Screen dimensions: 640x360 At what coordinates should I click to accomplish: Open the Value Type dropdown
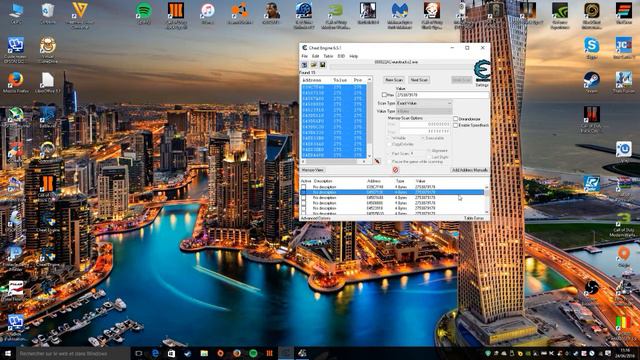pos(424,111)
